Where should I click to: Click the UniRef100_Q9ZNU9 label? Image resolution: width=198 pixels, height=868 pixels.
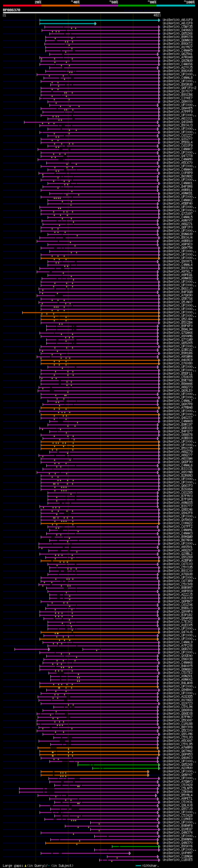point(177,61)
